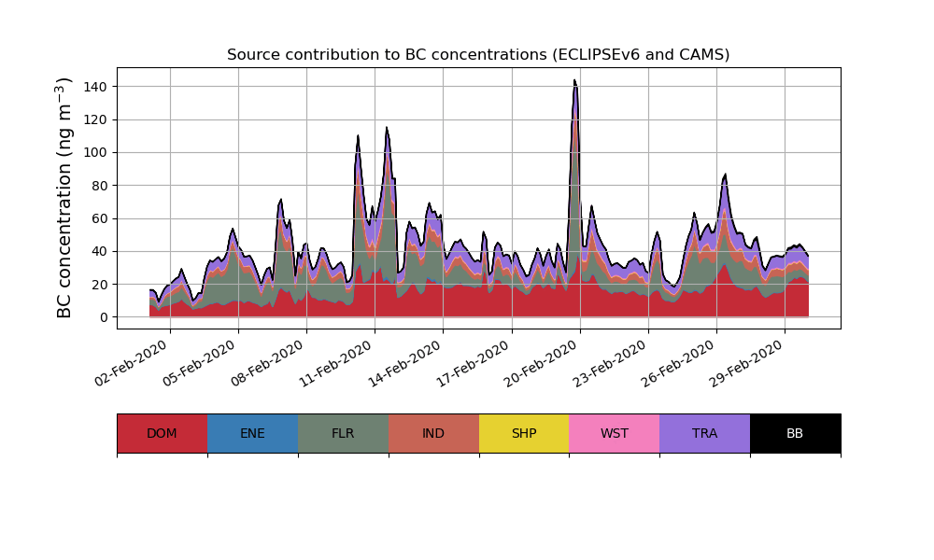Click the 26-Feb-2020 x-axis date label
This screenshot has width=934, height=560.
[x=679, y=362]
